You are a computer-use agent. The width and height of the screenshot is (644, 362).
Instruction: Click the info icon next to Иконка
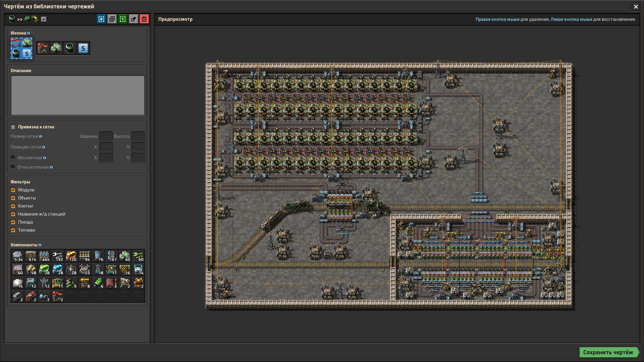(29, 33)
